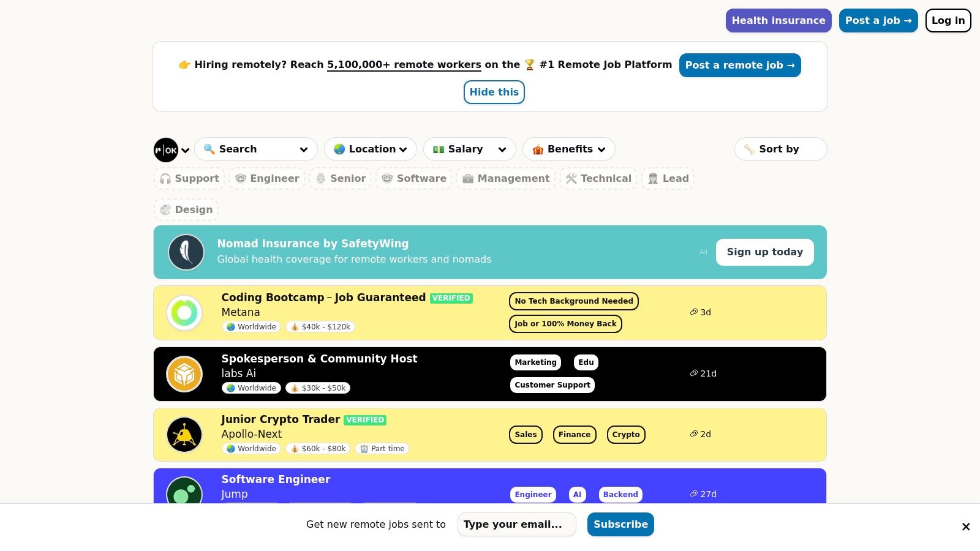
Task: Toggle the Design tag filter
Action: [186, 210]
